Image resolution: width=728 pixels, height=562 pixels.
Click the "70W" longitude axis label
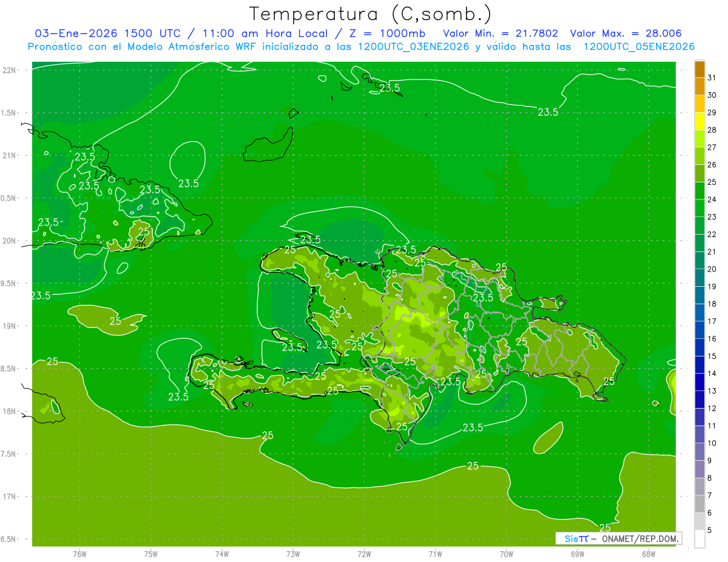coord(507,554)
